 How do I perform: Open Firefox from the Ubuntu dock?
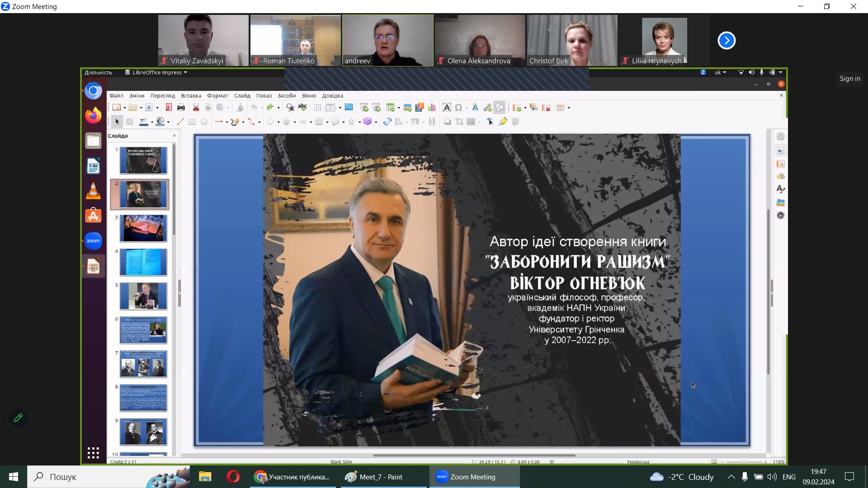(93, 116)
